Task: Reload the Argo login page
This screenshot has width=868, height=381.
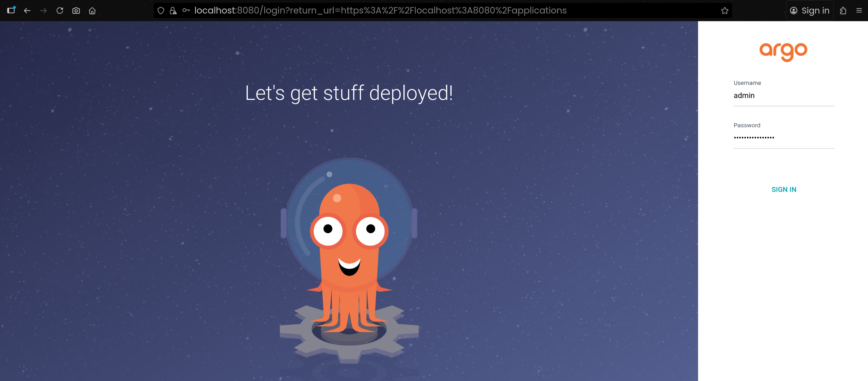Action: 60,11
